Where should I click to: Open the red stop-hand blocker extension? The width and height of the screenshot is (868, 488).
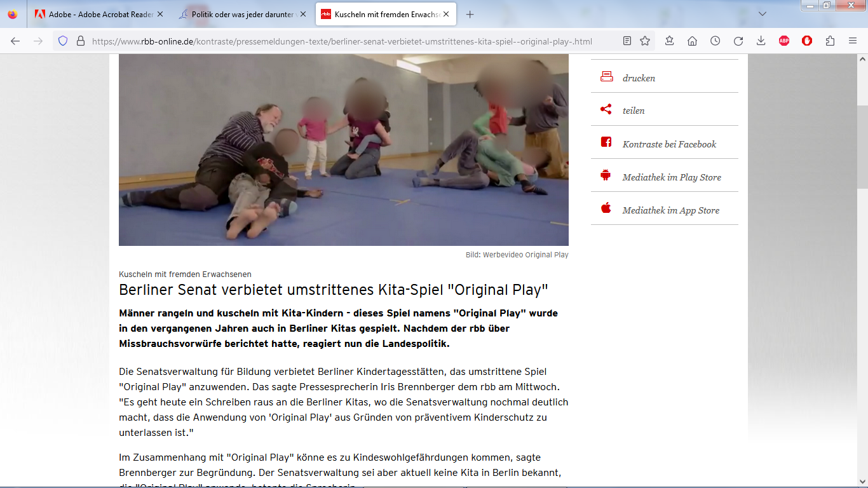point(807,41)
